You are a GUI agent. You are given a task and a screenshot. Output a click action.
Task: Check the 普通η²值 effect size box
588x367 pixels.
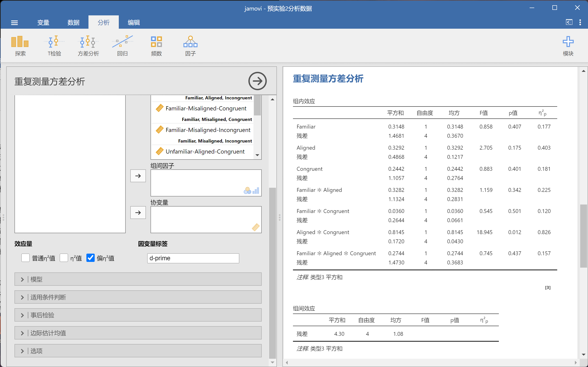(26, 258)
